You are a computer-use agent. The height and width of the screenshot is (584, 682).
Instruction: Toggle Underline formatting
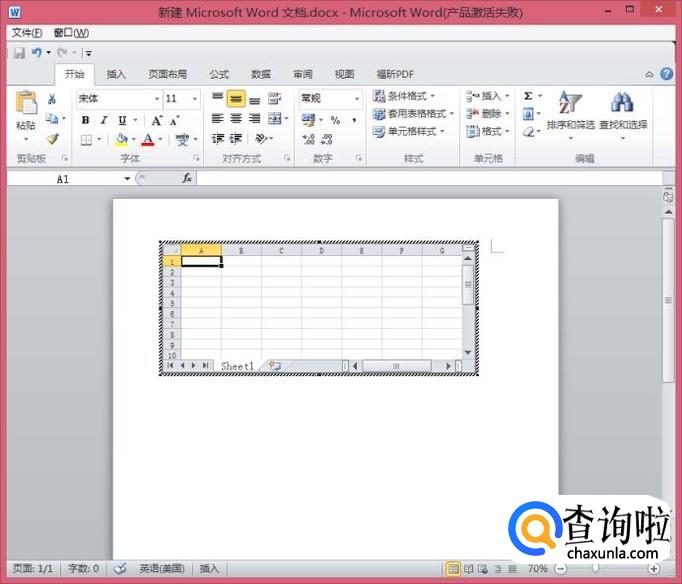coord(122,120)
